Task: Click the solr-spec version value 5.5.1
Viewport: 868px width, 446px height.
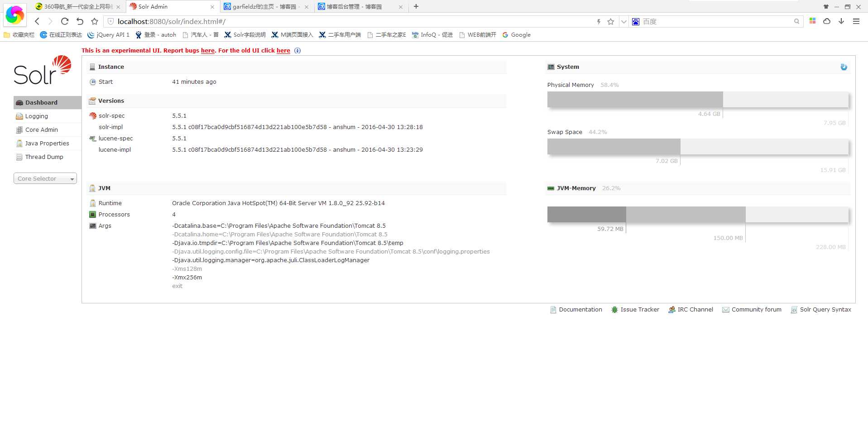Action: click(179, 116)
